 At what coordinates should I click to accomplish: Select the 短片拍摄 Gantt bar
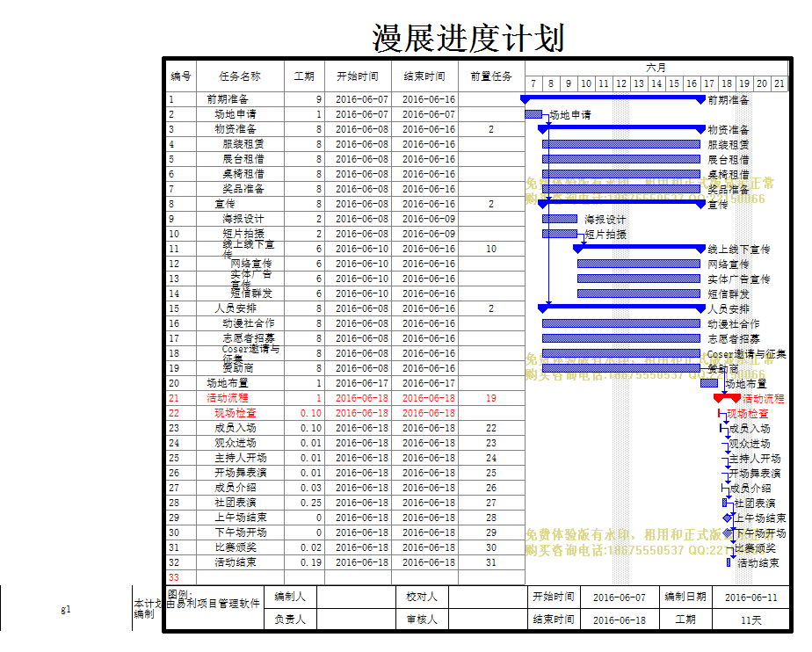pyautogui.click(x=560, y=234)
